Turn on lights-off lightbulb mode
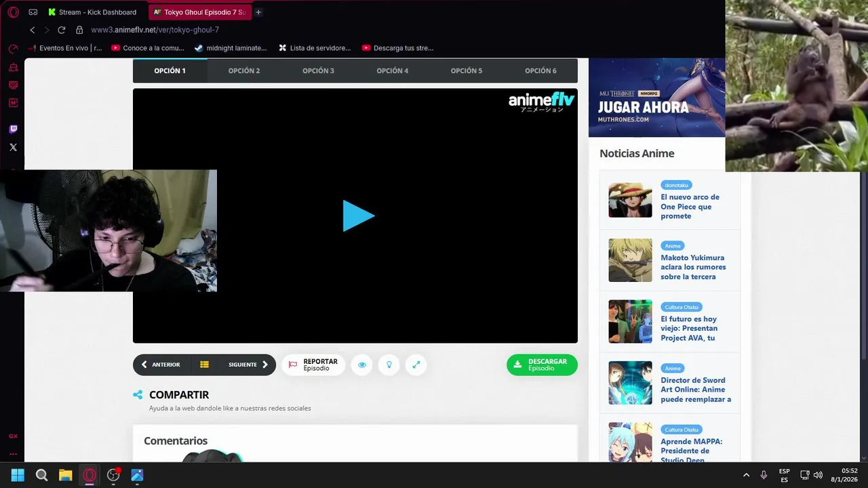Screen dimensions: 868x488 (389, 365)
